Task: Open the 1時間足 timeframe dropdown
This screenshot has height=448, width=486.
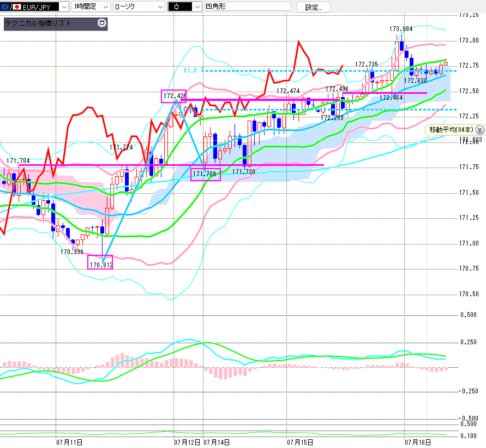Action: pos(91,7)
